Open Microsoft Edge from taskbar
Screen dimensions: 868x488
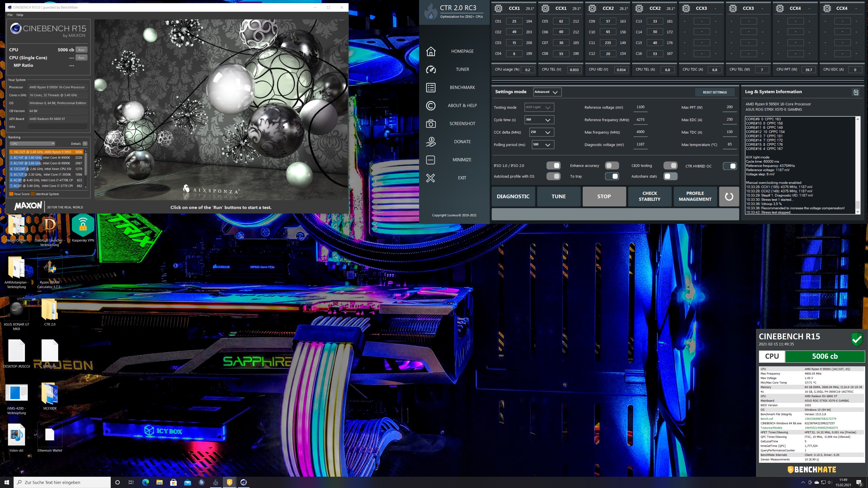(145, 482)
